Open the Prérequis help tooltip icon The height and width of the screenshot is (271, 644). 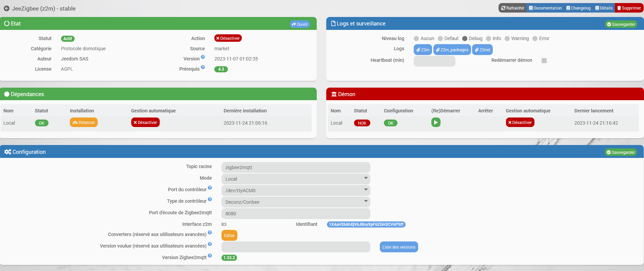[203, 67]
